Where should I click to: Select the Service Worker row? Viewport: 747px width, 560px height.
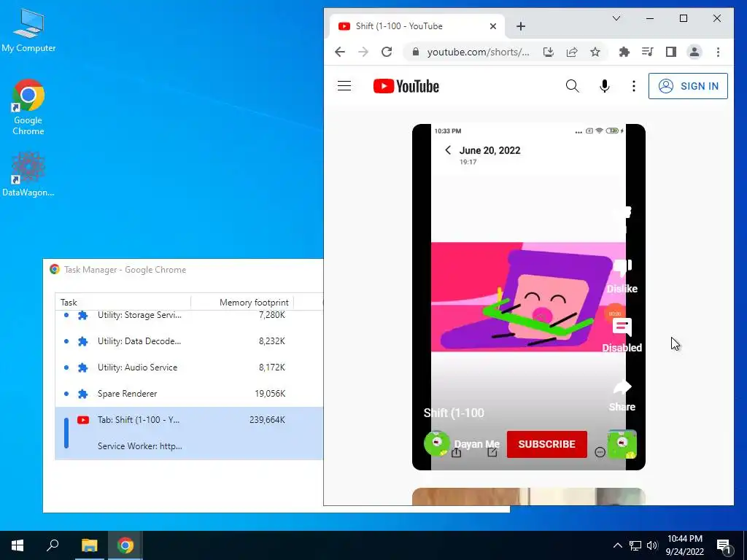tap(189, 446)
